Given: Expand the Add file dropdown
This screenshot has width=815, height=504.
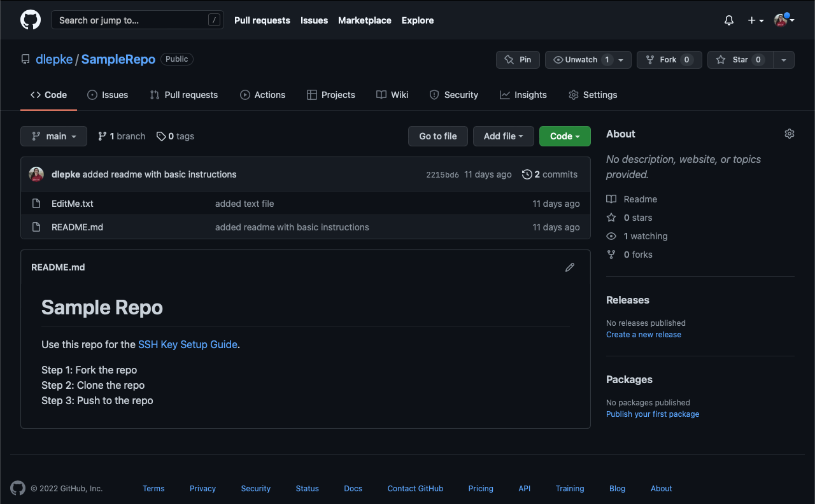Looking at the screenshot, I should pyautogui.click(x=504, y=136).
